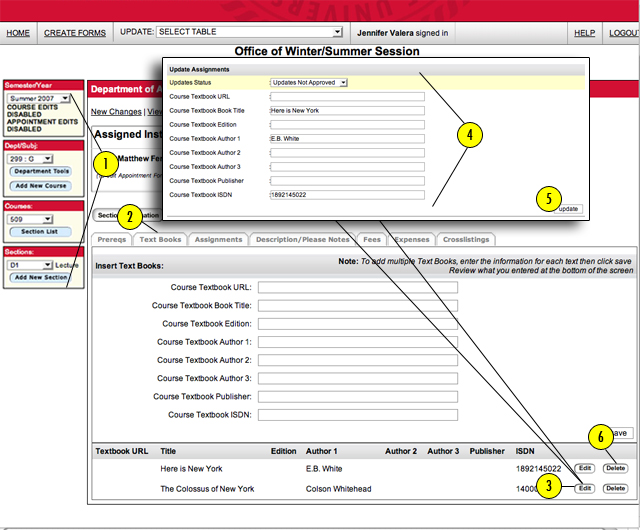Image resolution: width=640 pixels, height=530 pixels.
Task: Open the Section List button
Action: click(x=40, y=232)
